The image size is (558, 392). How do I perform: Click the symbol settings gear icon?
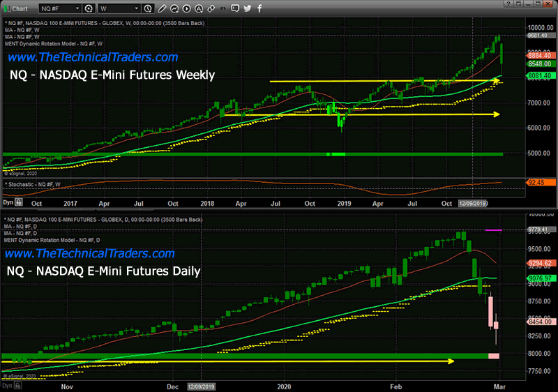(x=89, y=9)
